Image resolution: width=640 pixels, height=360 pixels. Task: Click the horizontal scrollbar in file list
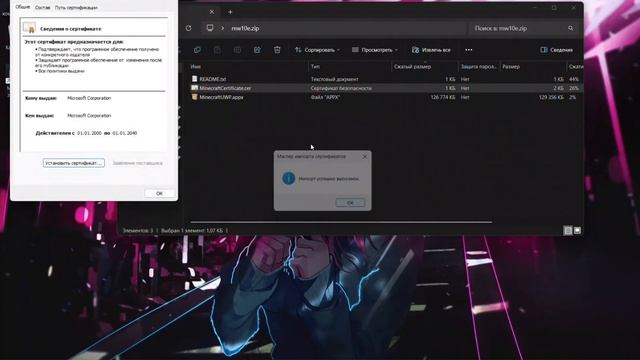click(x=341, y=222)
